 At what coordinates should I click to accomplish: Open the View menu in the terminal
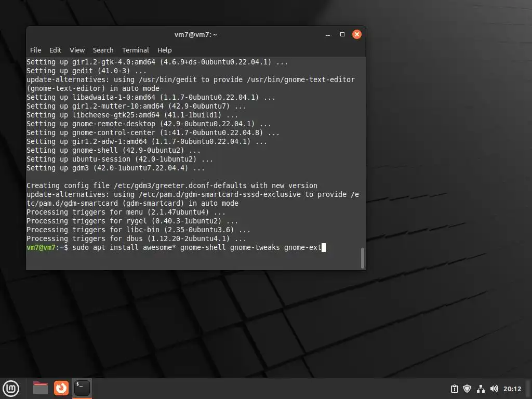[x=77, y=50]
